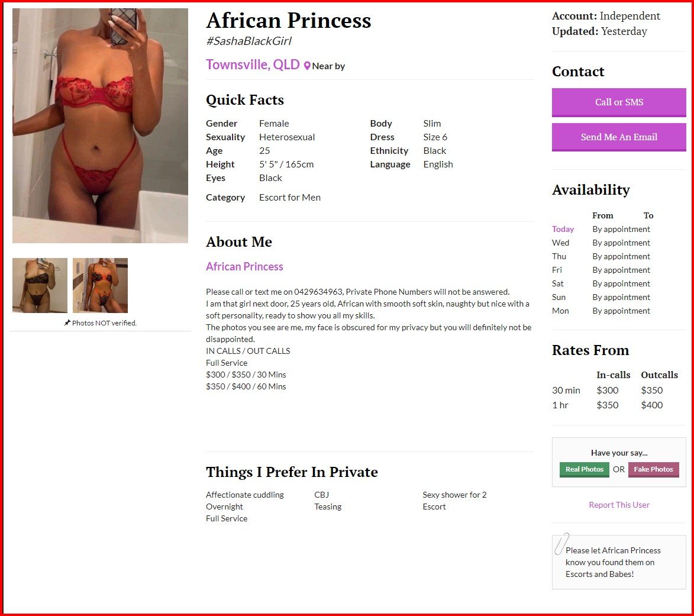Click the purple African Princess subheading
Image resolution: width=694 pixels, height=616 pixels.
(244, 266)
